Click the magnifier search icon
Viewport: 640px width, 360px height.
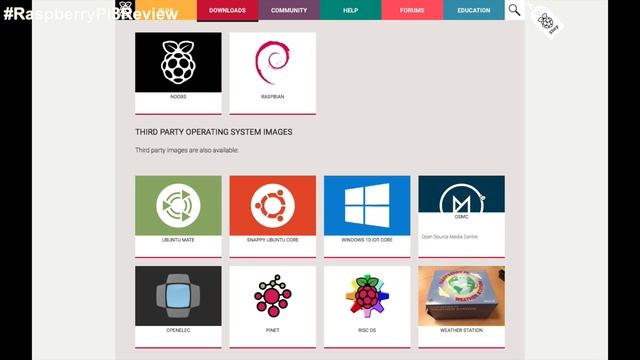tap(514, 10)
